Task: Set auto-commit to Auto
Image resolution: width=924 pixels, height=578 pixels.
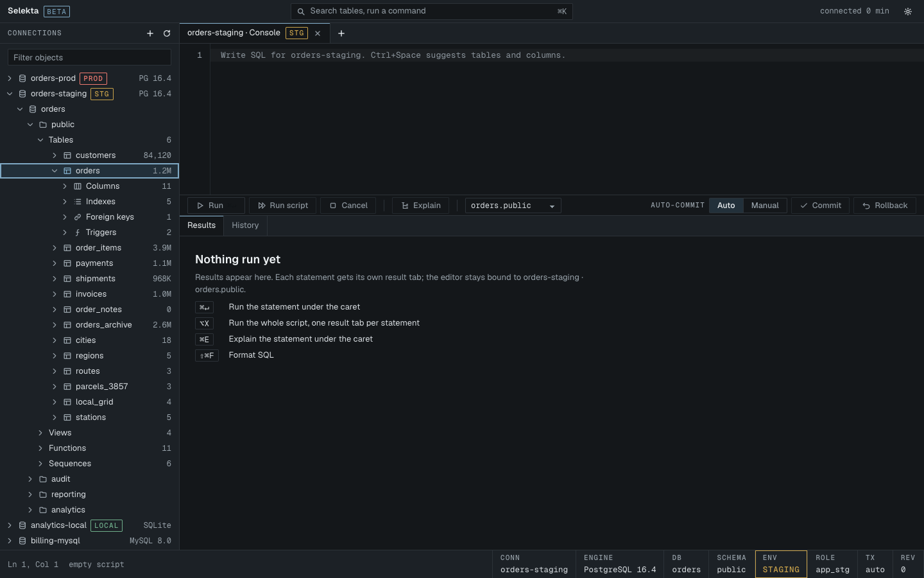Action: point(726,206)
